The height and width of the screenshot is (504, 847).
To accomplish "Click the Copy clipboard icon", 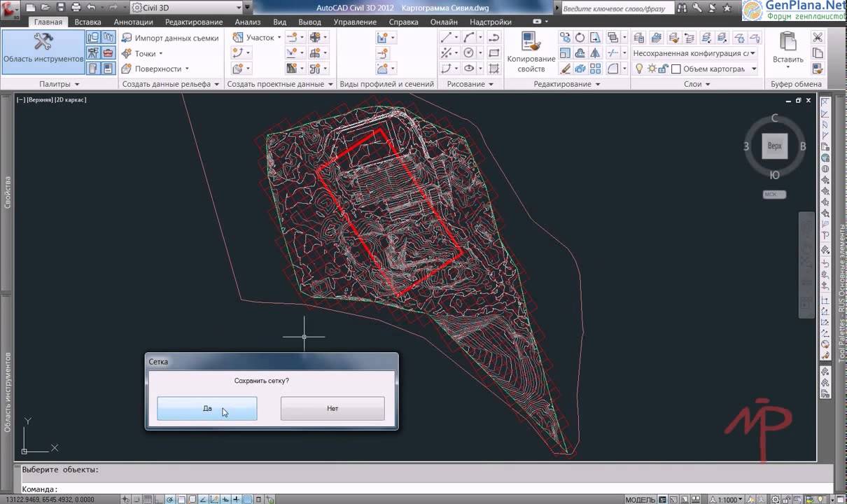I will click(818, 53).
